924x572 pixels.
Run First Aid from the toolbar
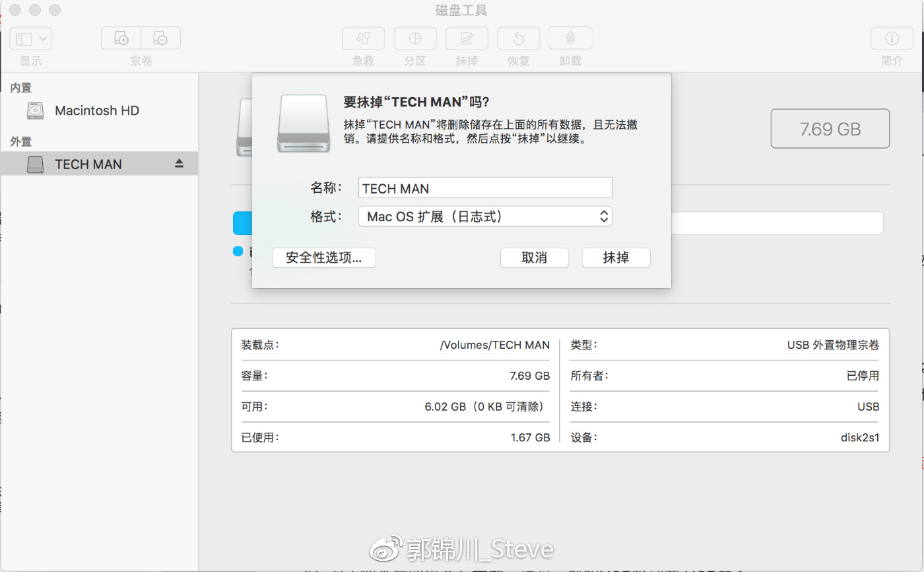[x=362, y=38]
